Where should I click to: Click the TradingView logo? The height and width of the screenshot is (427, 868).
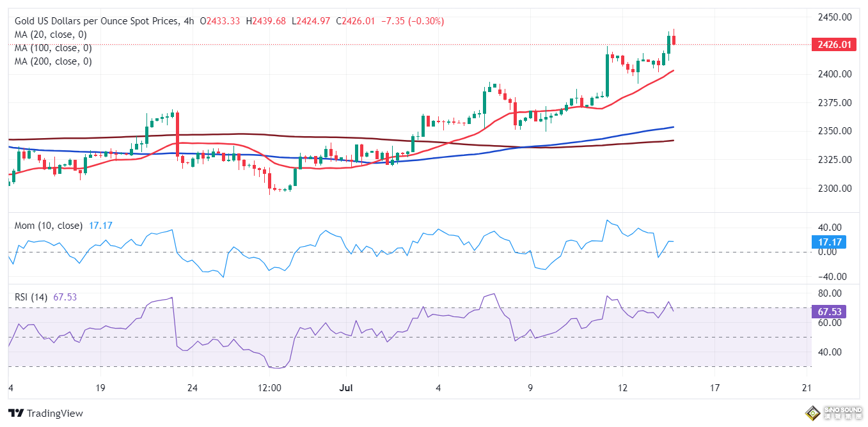(x=45, y=413)
